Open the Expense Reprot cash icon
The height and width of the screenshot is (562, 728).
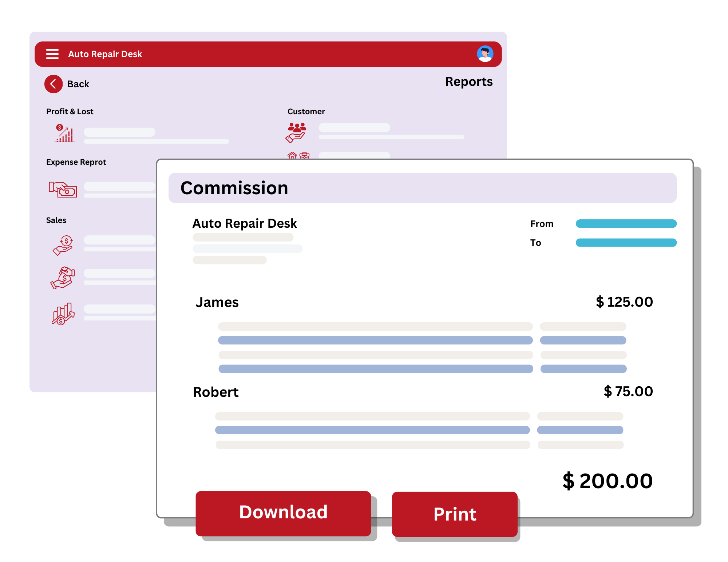63,190
